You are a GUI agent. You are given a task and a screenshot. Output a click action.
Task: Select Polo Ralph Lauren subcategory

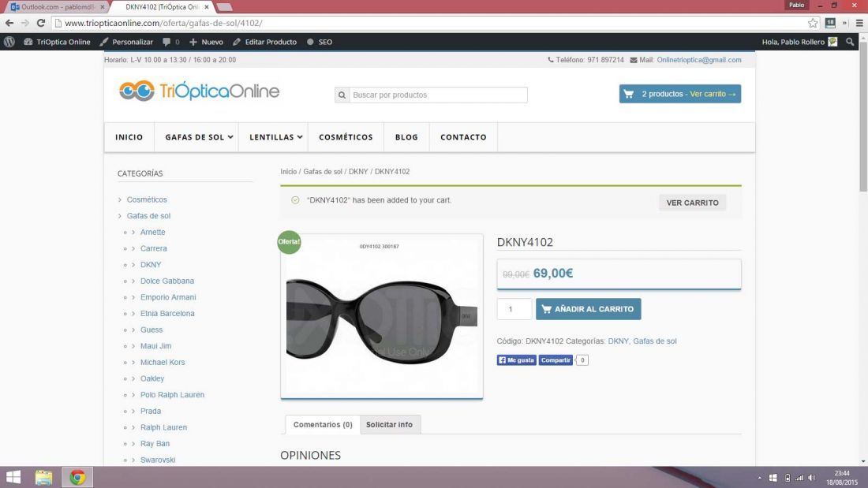coord(172,395)
